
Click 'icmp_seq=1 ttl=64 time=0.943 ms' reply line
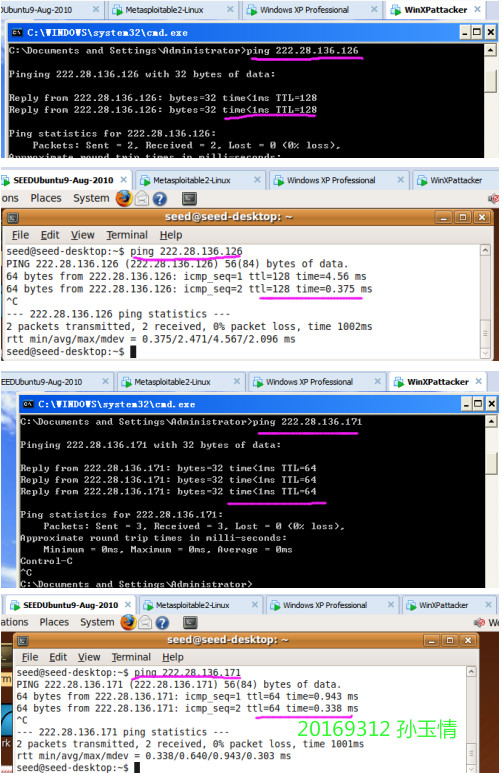pyautogui.click(x=187, y=697)
